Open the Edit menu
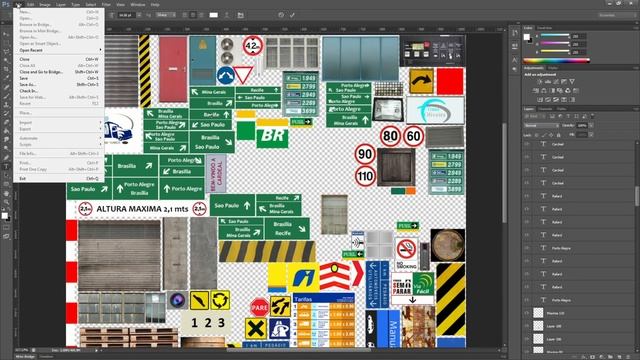 [x=30, y=4]
